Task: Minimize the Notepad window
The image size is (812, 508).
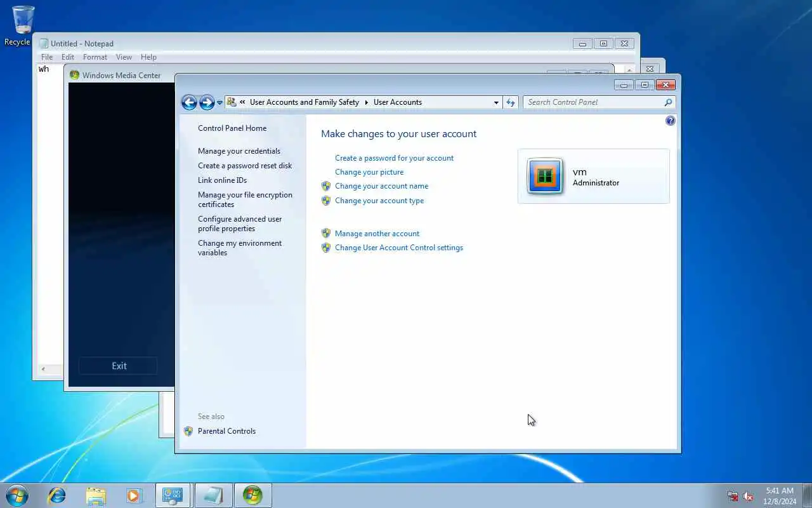Action: pyautogui.click(x=582, y=43)
